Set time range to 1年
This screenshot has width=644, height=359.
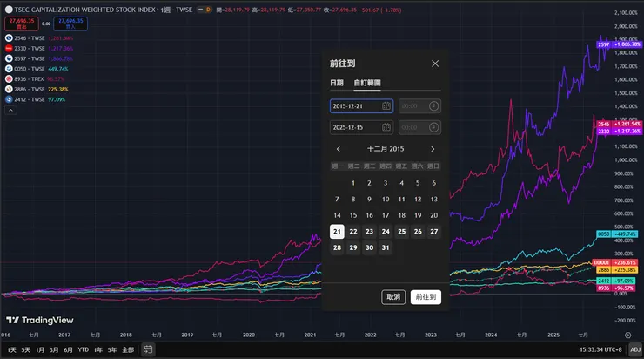(97, 350)
